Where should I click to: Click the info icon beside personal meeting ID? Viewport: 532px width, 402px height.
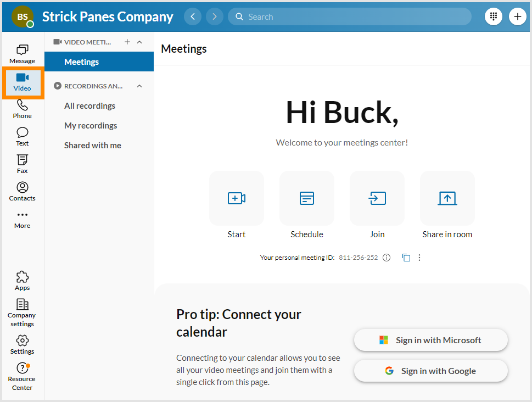click(387, 257)
